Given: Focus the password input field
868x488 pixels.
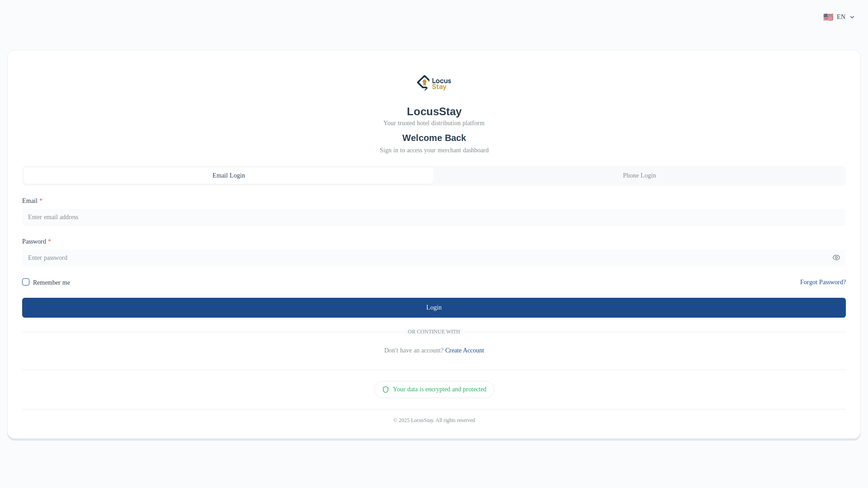Looking at the screenshot, I should pos(434,258).
